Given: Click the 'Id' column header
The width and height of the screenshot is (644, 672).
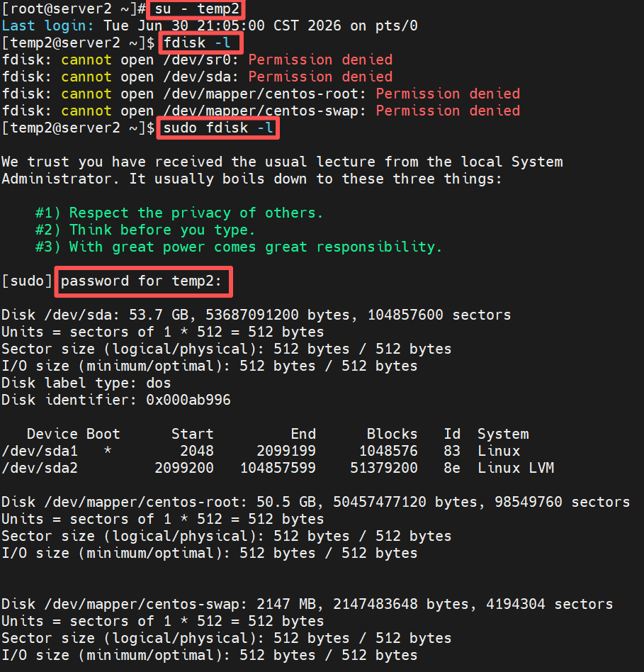Looking at the screenshot, I should [x=452, y=434].
